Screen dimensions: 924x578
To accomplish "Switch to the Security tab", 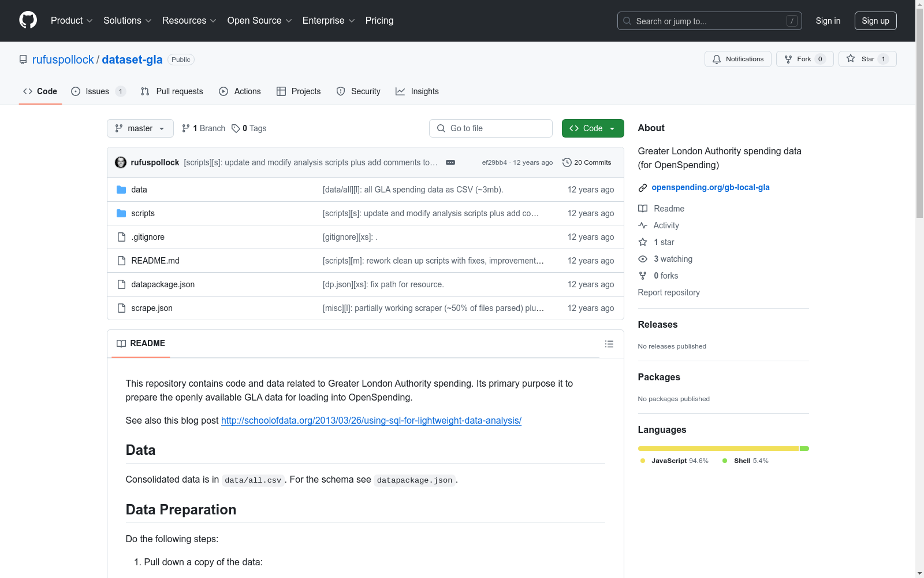I will tap(358, 91).
